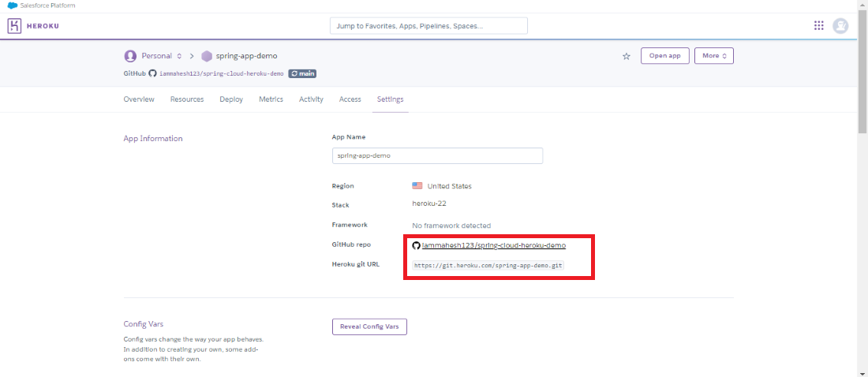Click the Heroku logo icon
The image size is (868, 377).
pyautogui.click(x=14, y=26)
